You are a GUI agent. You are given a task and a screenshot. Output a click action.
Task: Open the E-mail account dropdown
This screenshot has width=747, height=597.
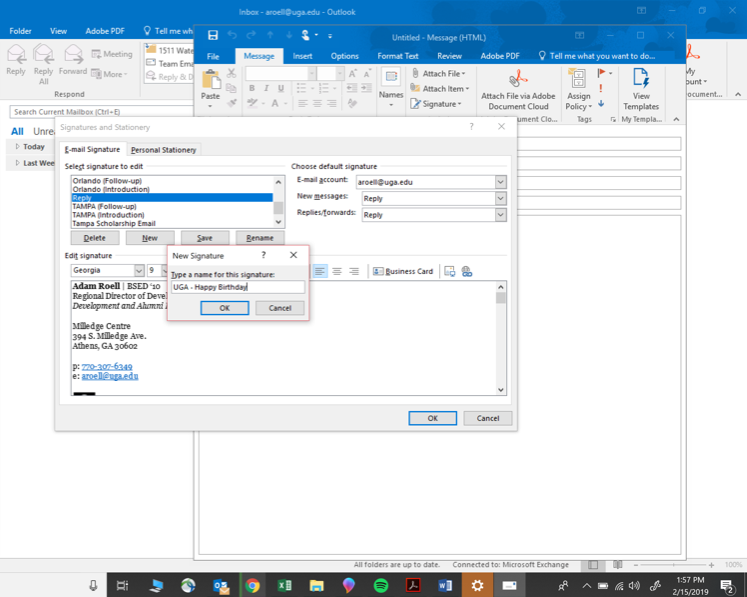[500, 182]
